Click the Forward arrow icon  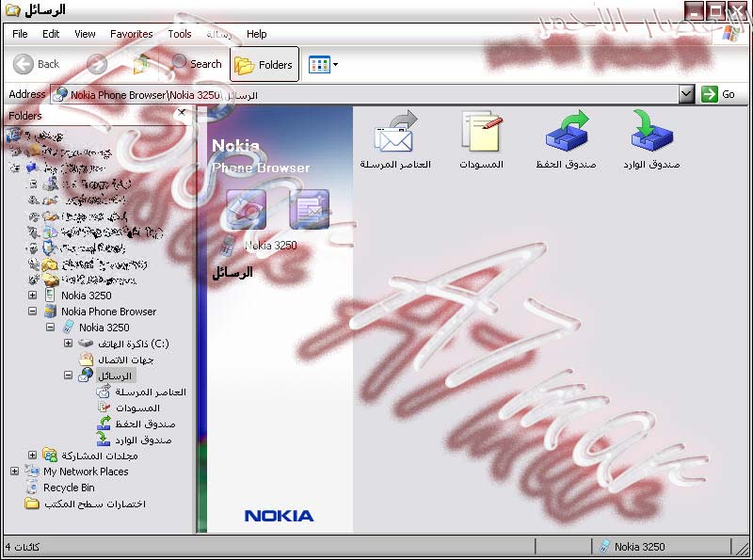point(97,64)
